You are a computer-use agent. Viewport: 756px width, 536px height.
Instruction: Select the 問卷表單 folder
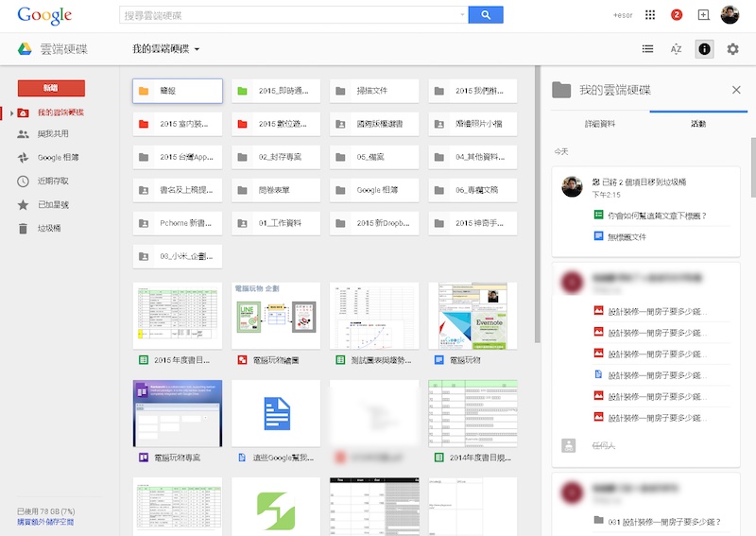[276, 190]
